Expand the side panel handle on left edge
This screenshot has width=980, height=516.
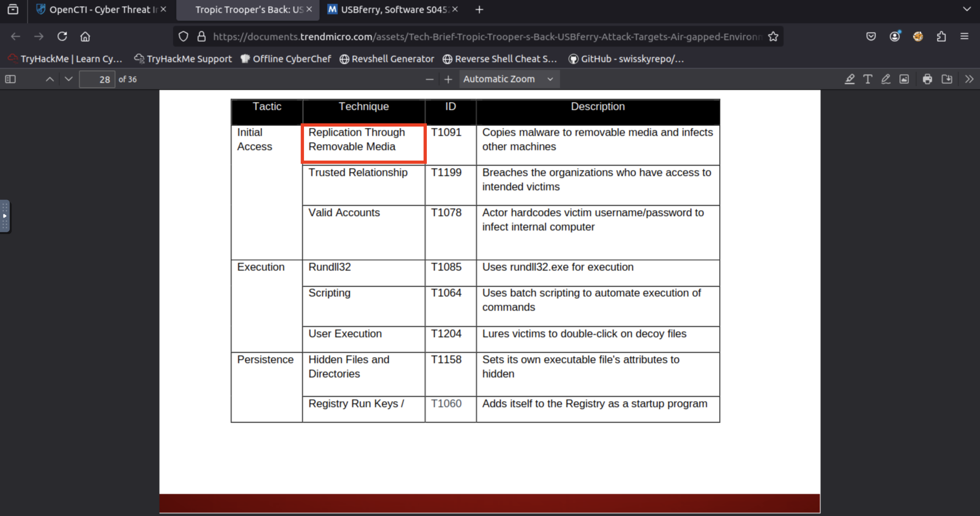5,216
